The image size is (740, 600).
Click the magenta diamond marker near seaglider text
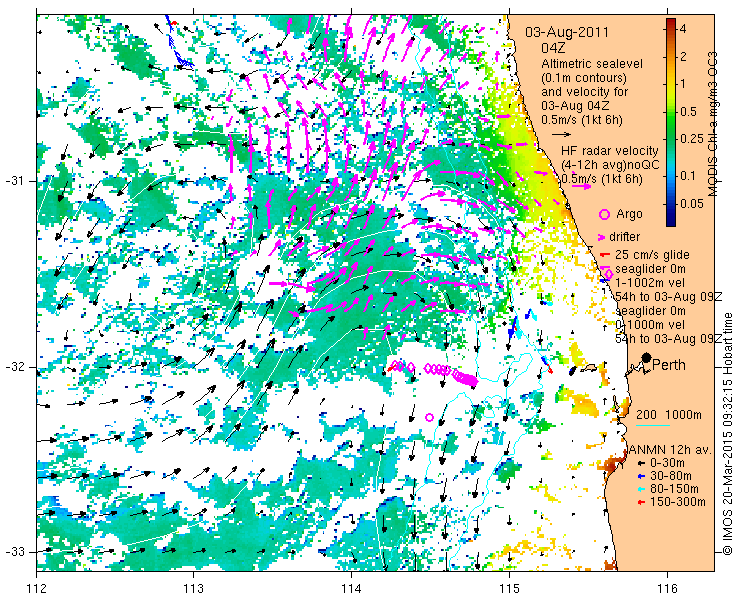click(x=608, y=274)
